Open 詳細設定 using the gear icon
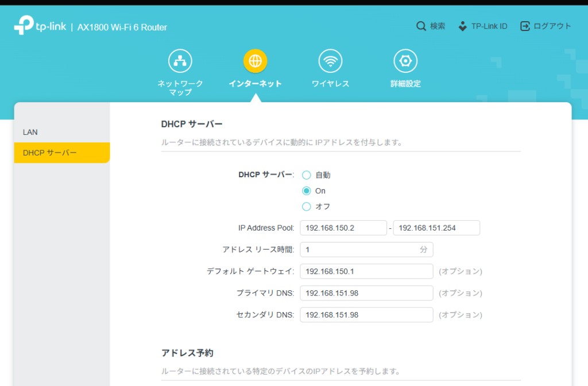The width and height of the screenshot is (588, 386). (x=405, y=60)
